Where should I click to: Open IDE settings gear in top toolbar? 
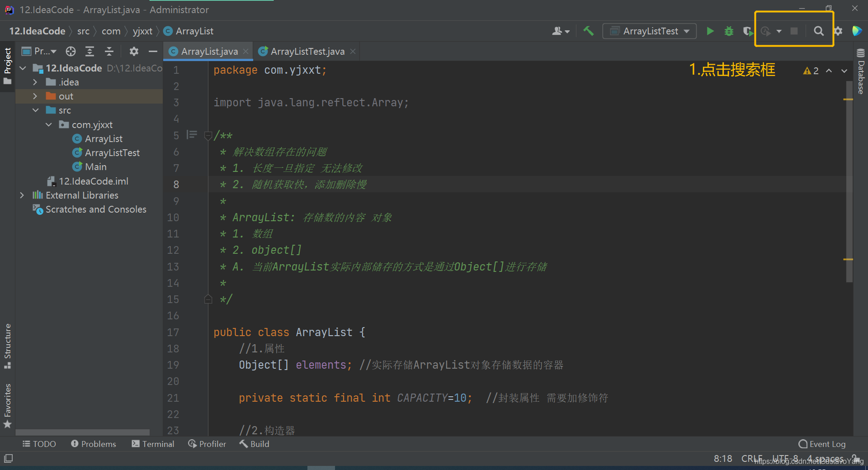tap(838, 31)
